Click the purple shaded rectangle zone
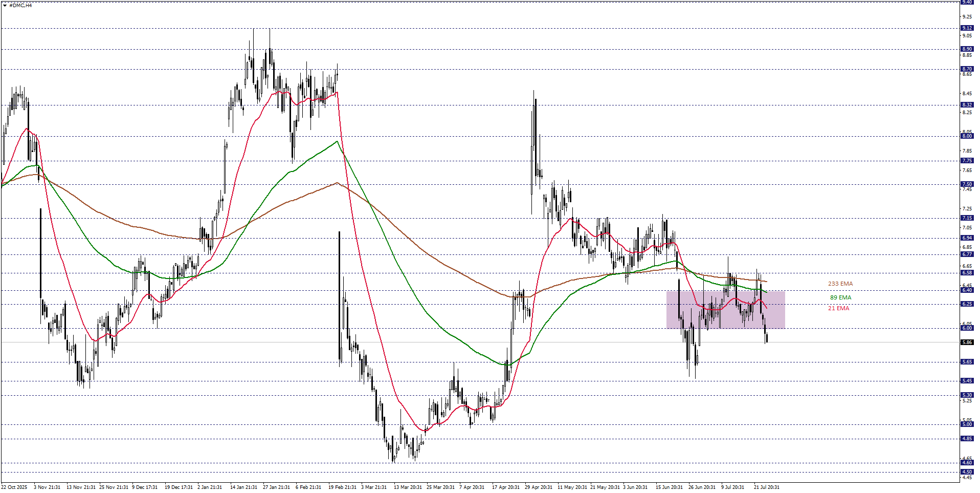The width and height of the screenshot is (980, 493). (725, 310)
